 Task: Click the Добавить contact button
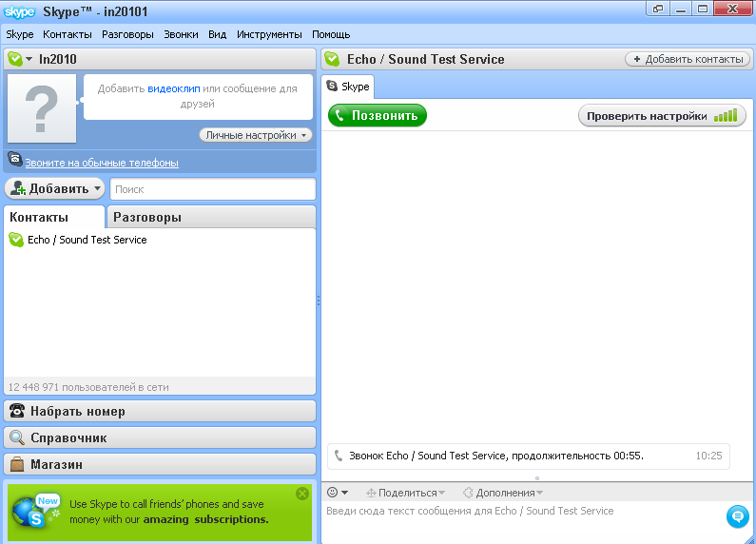tap(54, 188)
